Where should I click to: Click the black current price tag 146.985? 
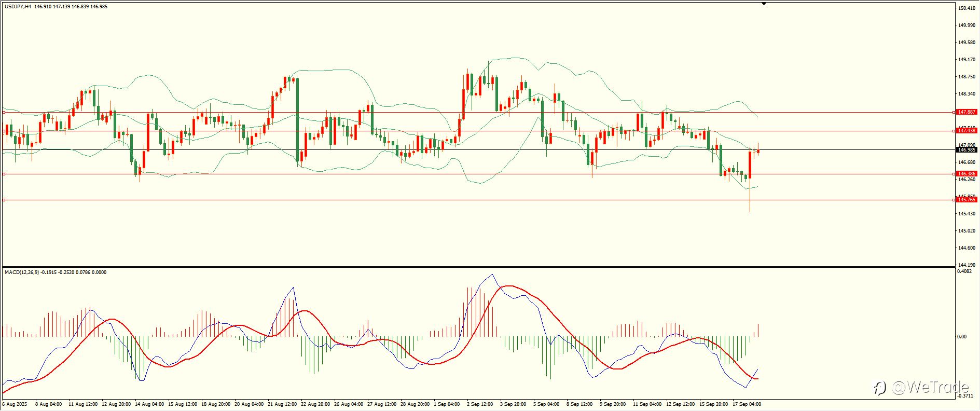(x=967, y=150)
